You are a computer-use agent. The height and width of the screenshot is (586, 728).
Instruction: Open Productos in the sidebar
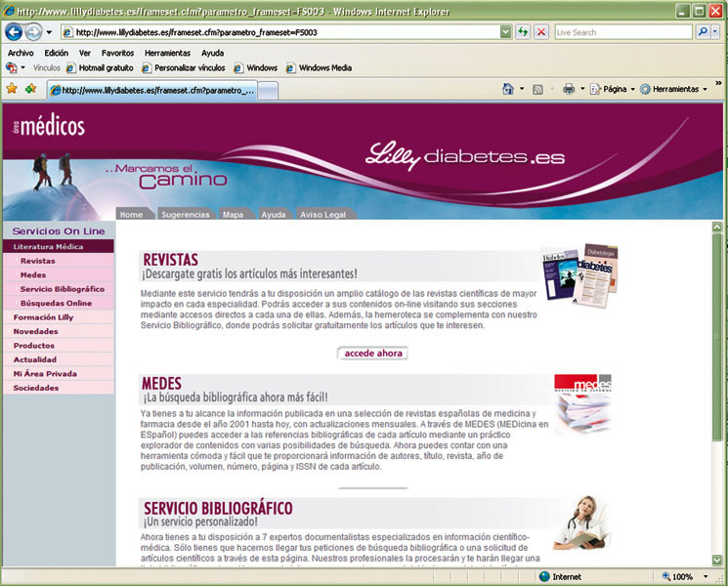58,346
